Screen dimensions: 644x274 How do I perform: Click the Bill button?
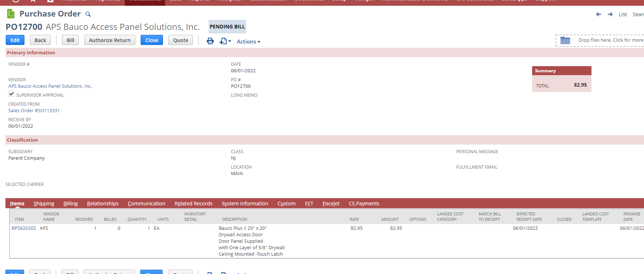coord(71,40)
